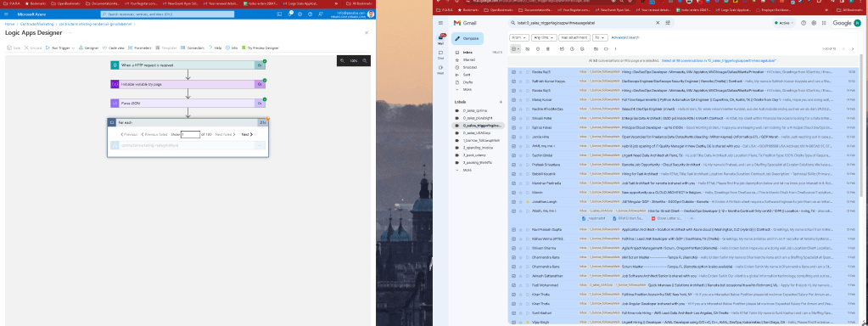
Task: Click the Help icon in Logic Apps toolbar
Action: [x=210, y=48]
